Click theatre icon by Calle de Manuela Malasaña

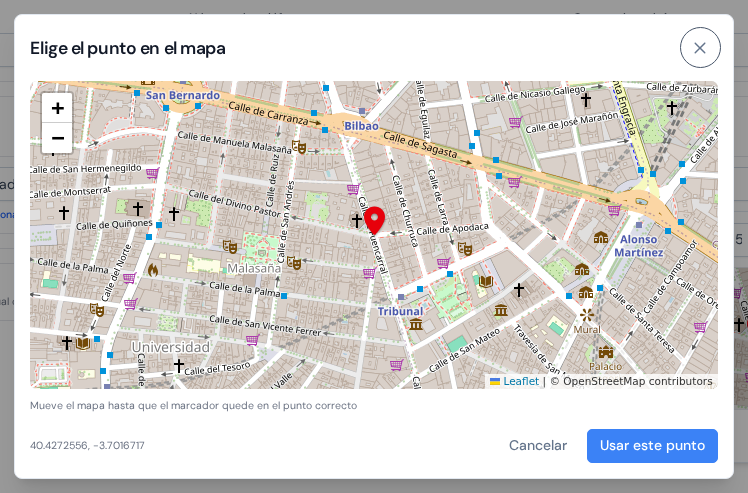click(x=299, y=147)
